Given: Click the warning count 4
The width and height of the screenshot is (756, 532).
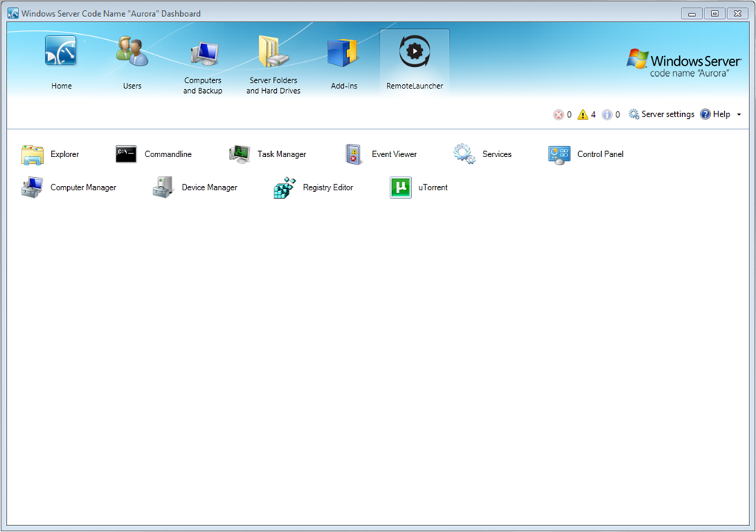Looking at the screenshot, I should pos(593,114).
